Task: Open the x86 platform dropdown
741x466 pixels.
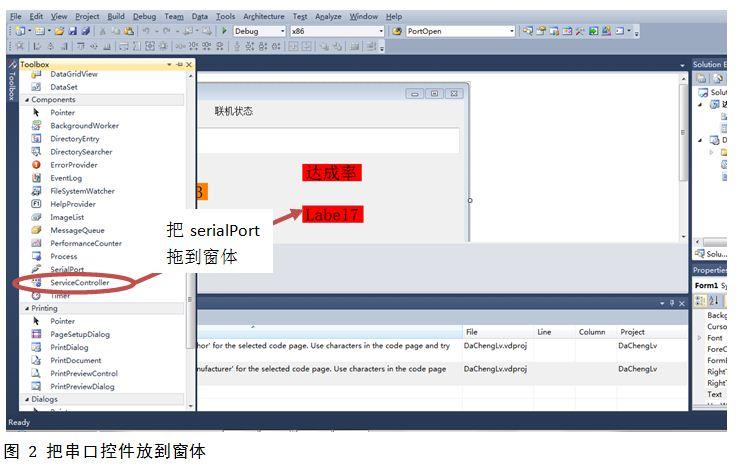Action: [381, 31]
